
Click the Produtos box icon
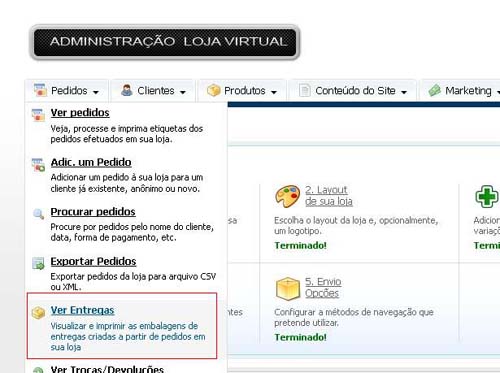tap(213, 90)
